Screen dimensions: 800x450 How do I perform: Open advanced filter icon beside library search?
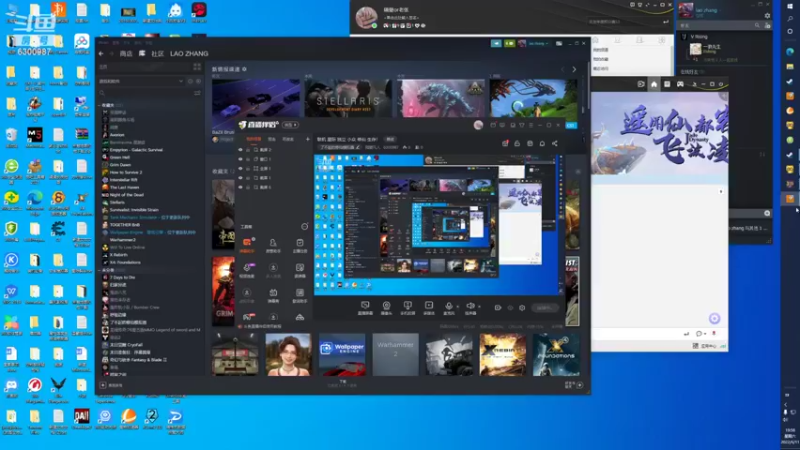197,93
